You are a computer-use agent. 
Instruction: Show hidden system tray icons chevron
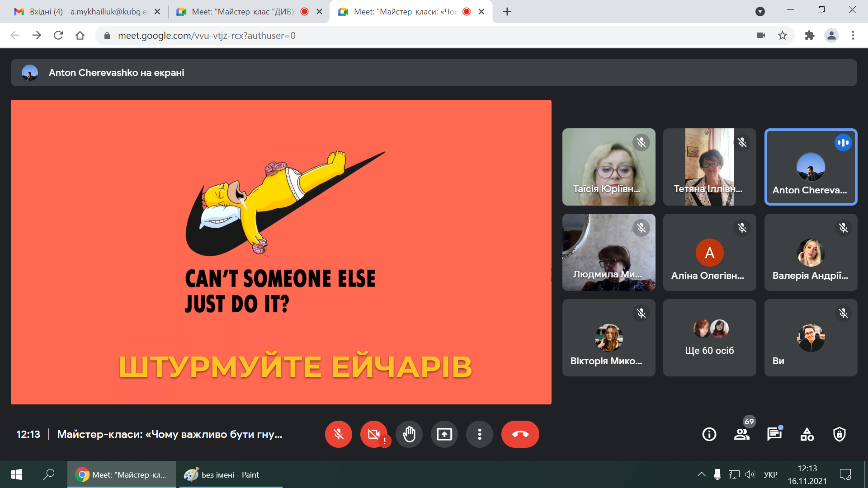click(701, 474)
